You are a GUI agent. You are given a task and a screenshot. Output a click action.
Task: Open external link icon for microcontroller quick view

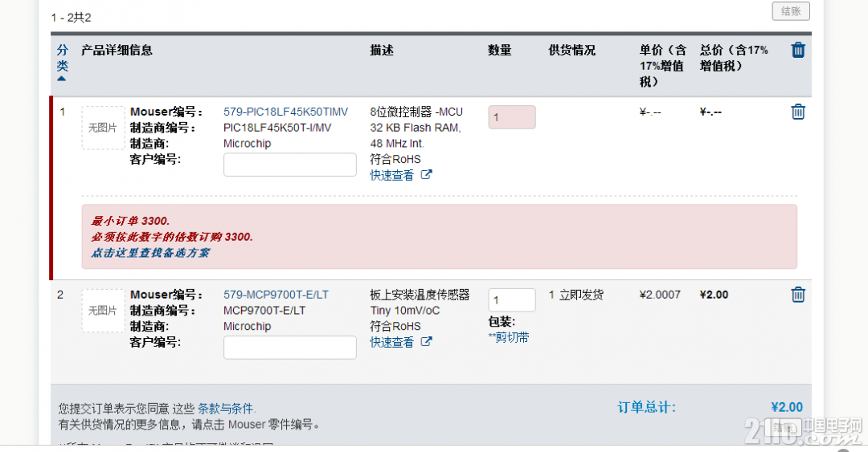tap(427, 175)
